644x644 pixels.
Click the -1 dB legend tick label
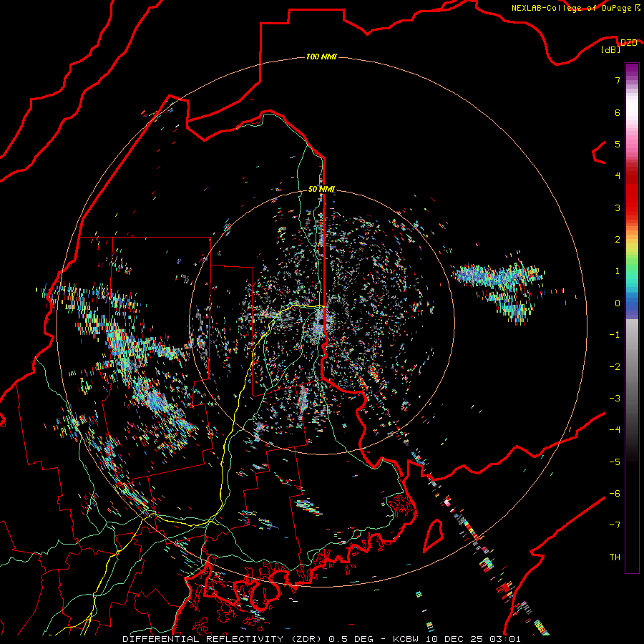click(x=615, y=335)
